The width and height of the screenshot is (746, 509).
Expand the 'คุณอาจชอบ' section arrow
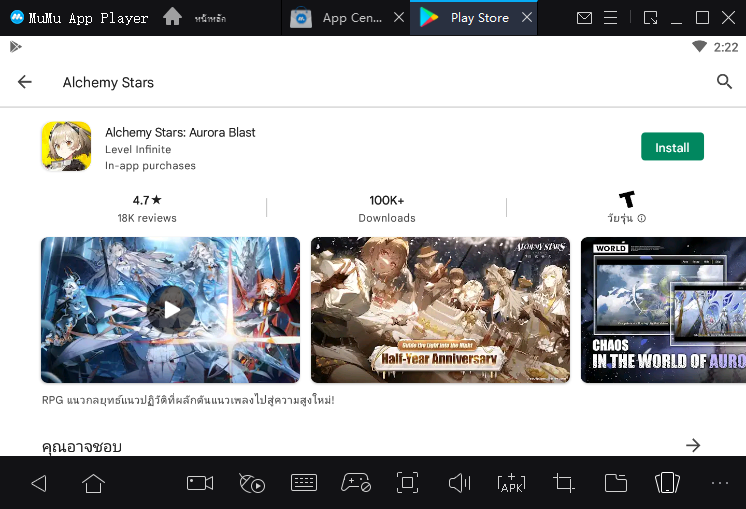[693, 445]
